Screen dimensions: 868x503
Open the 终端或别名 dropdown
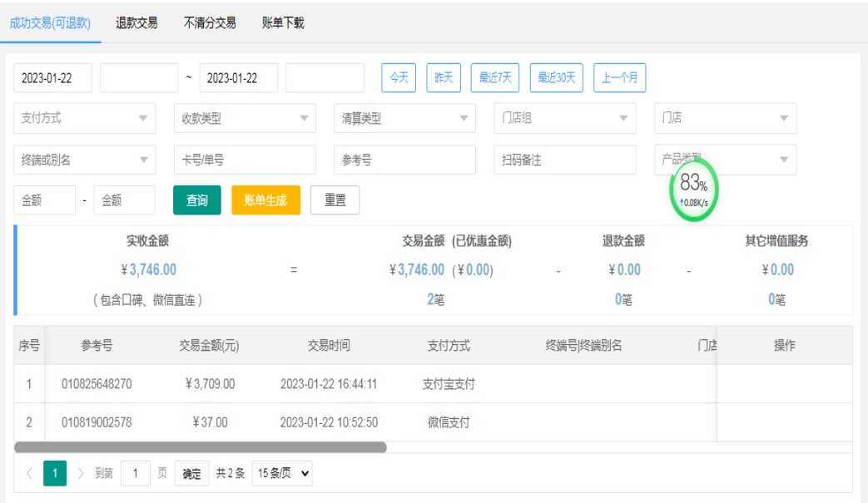[x=85, y=160]
